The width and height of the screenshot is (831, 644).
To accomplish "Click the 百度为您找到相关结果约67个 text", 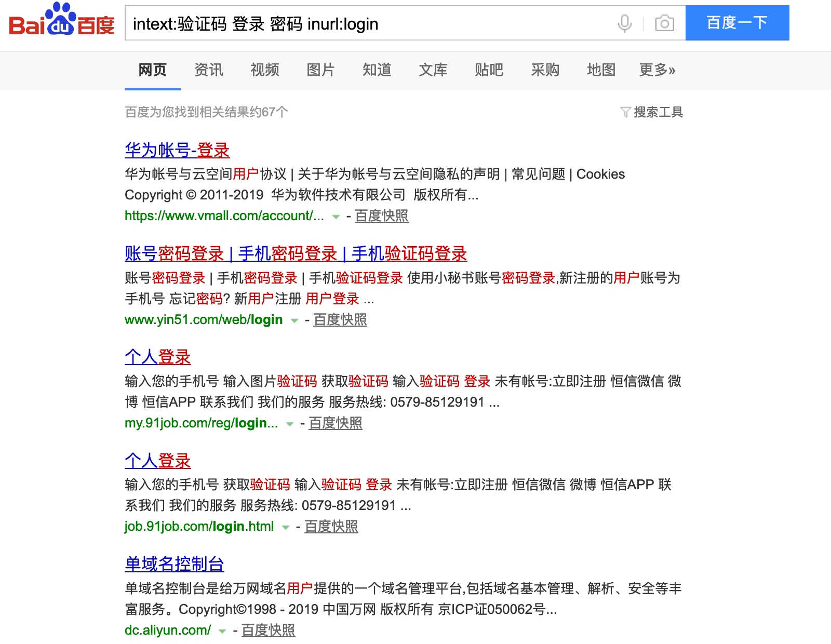I will pyautogui.click(x=206, y=112).
